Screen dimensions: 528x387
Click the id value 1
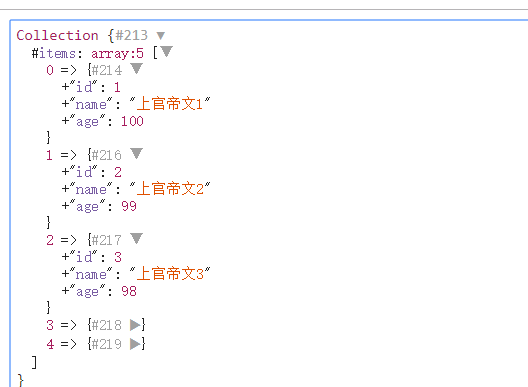(117, 88)
